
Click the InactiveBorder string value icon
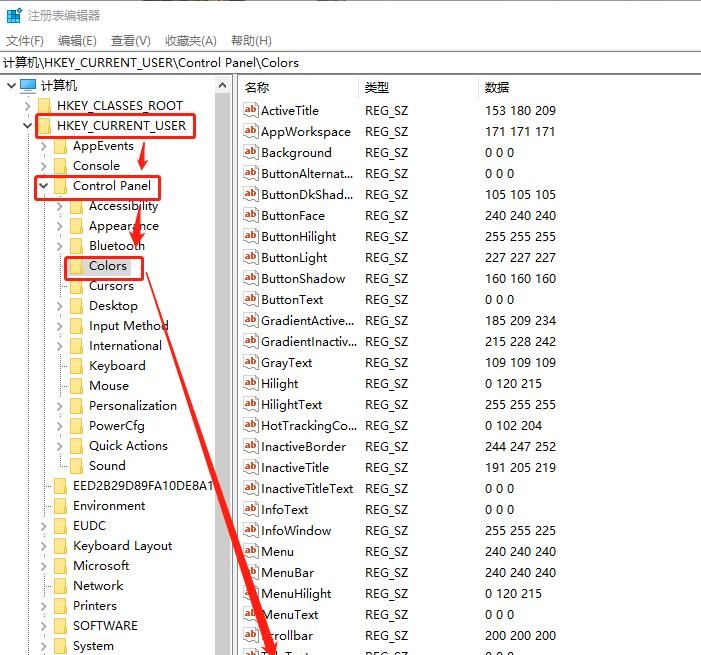(250, 446)
